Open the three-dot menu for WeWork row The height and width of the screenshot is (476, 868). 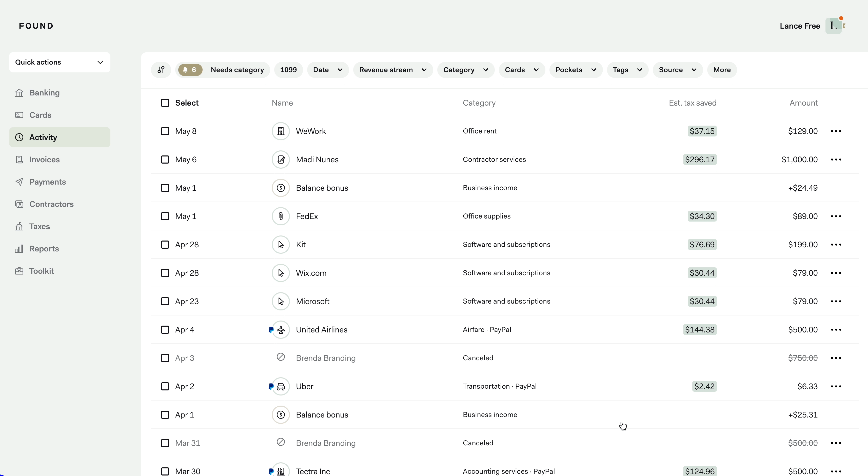(836, 131)
